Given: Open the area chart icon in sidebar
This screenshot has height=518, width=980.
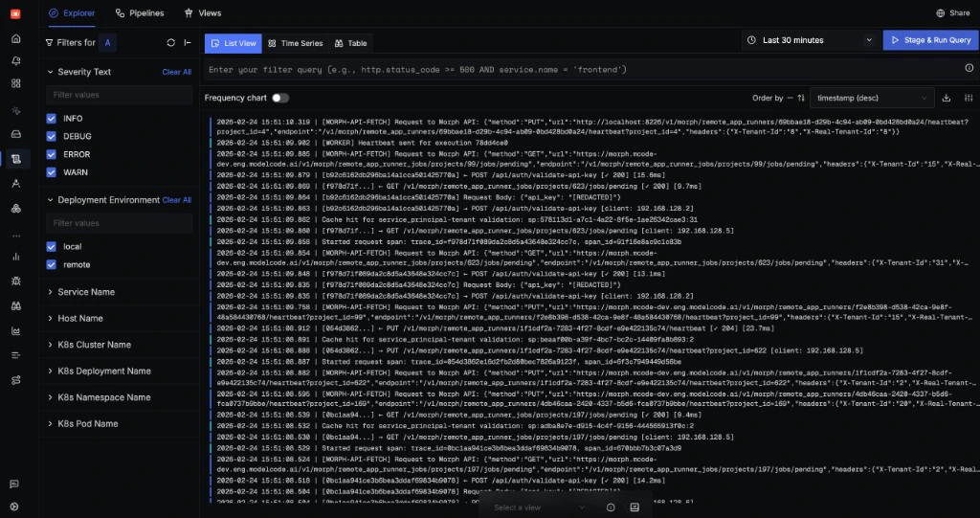Looking at the screenshot, I should coord(16,331).
